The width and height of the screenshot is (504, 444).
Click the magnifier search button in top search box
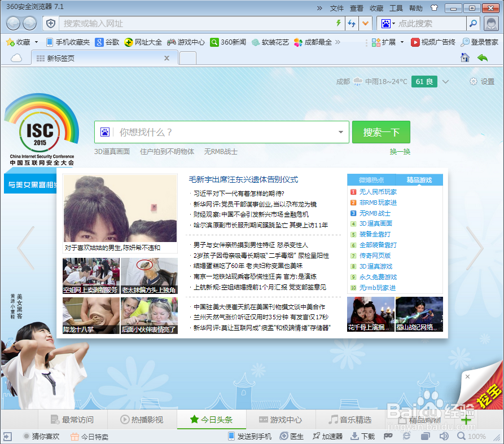[x=473, y=24]
